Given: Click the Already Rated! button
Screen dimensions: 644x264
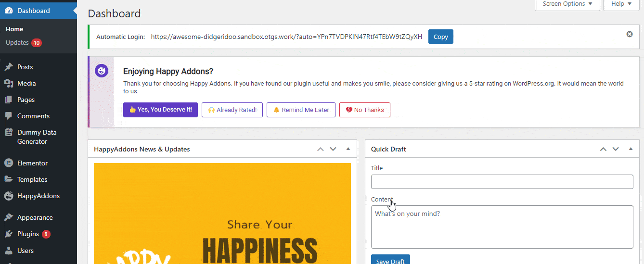Looking at the screenshot, I should point(232,110).
